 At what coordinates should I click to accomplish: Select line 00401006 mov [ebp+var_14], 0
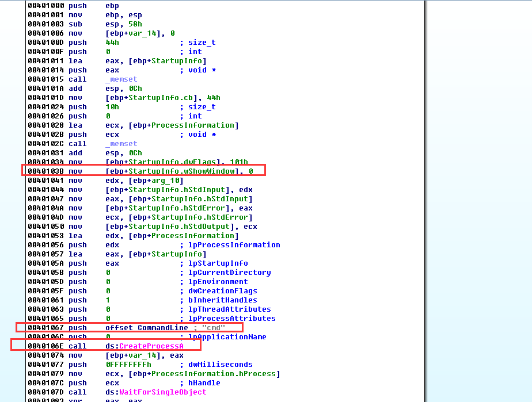click(x=101, y=33)
